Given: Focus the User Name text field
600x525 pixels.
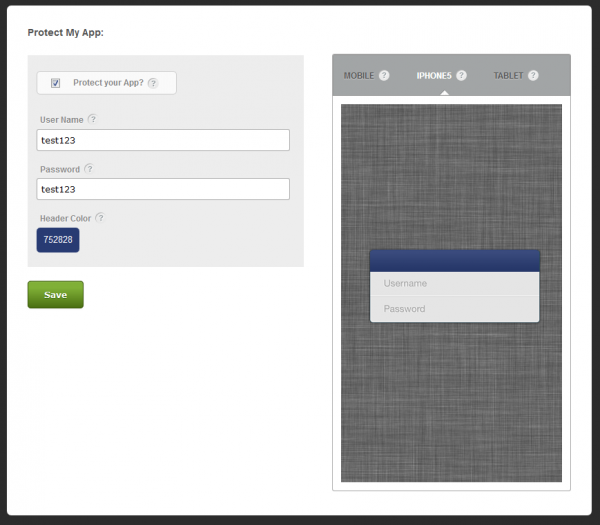Looking at the screenshot, I should click(163, 140).
